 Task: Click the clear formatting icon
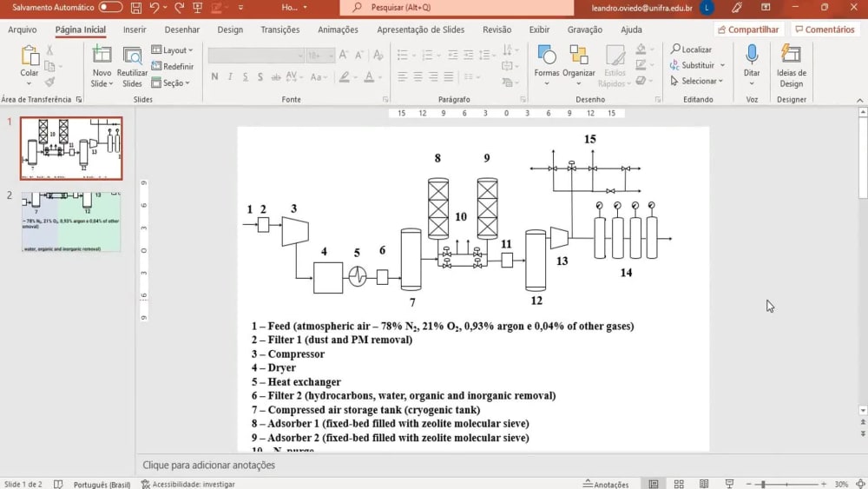click(378, 55)
